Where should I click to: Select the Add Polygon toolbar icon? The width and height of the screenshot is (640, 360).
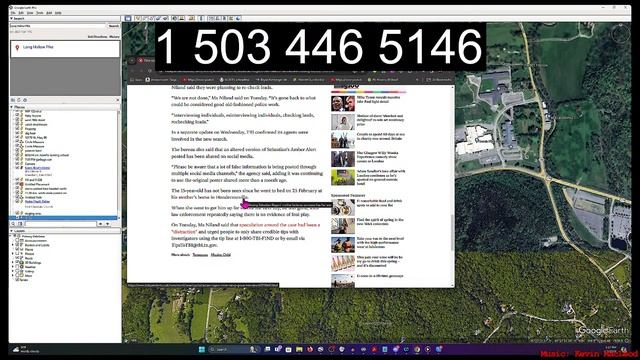click(145, 18)
